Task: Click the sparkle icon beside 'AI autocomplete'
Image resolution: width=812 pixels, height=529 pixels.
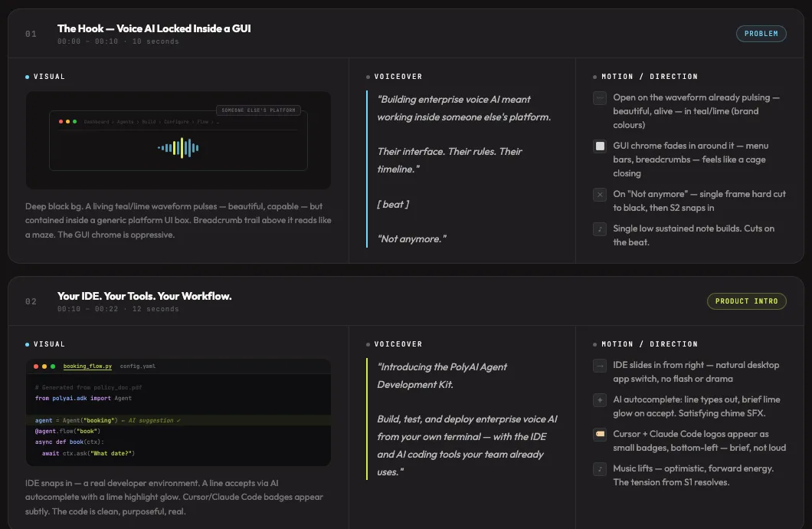Action: [x=600, y=400]
